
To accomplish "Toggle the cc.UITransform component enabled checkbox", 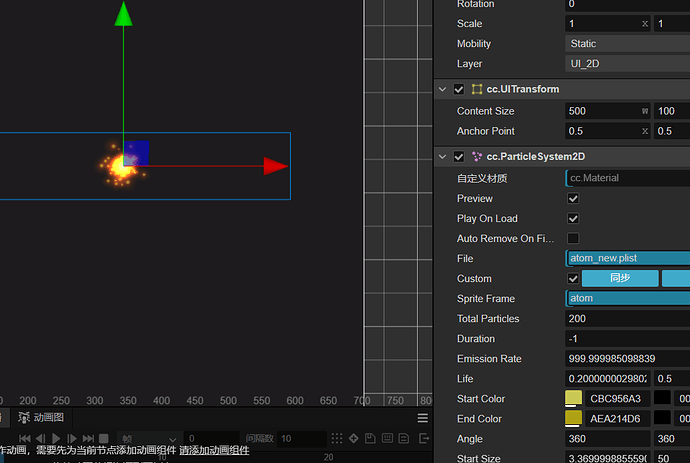I will [459, 89].
